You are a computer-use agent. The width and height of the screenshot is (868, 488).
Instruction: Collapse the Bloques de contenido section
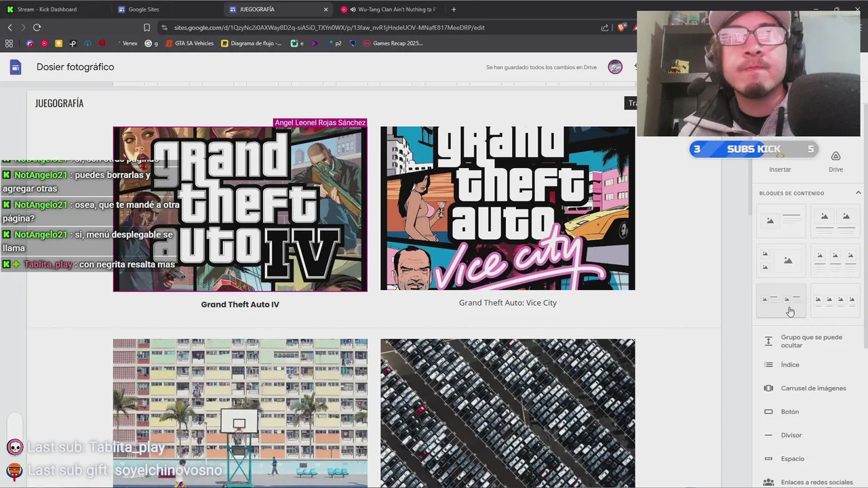858,193
